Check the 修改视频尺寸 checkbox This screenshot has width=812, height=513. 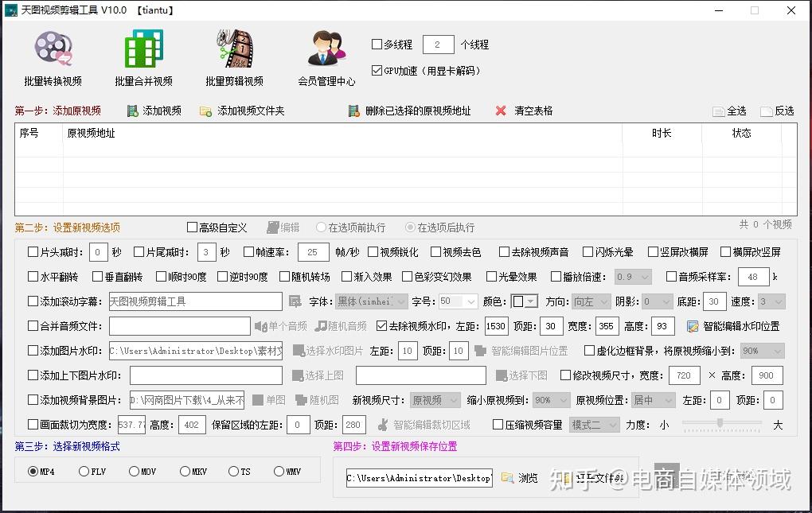point(566,375)
